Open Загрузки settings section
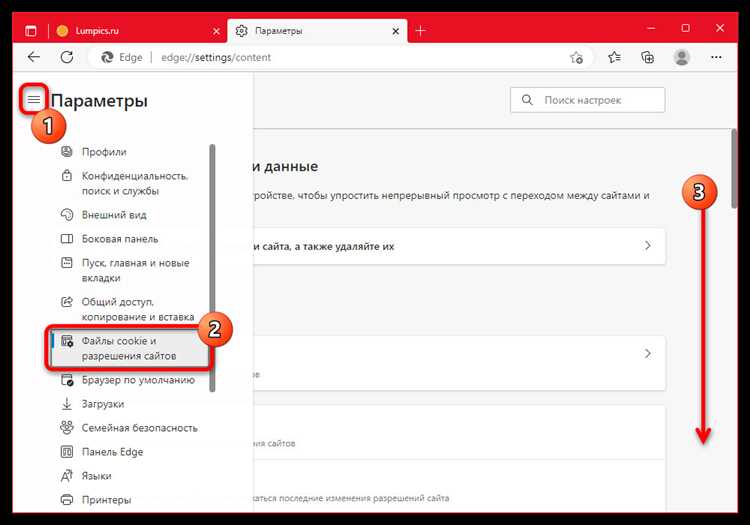 pos(102,404)
